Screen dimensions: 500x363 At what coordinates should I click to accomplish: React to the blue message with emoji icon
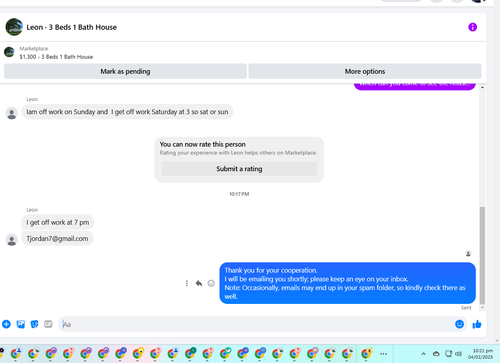(x=211, y=283)
